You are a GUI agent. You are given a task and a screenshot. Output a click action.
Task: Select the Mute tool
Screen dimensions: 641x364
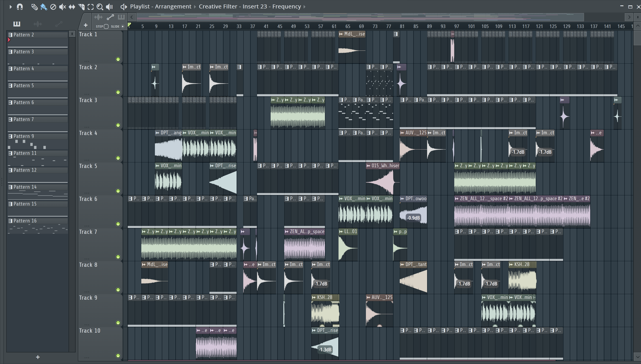tap(62, 7)
